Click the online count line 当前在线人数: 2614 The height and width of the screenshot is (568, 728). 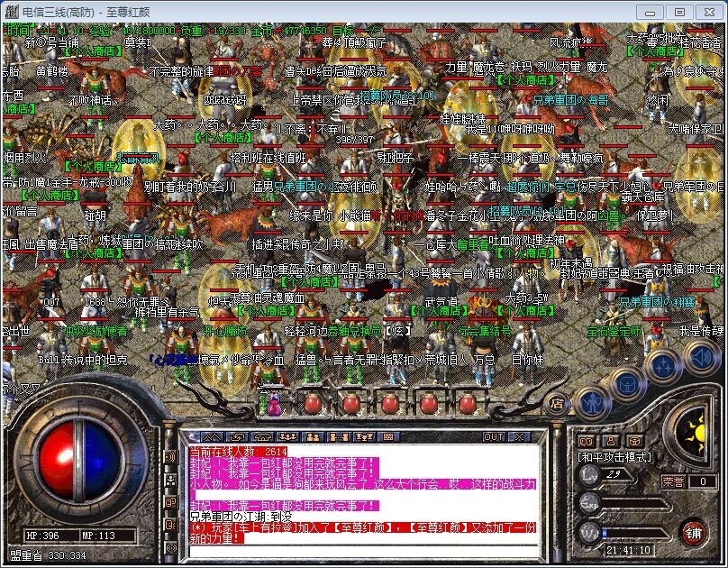(239, 452)
